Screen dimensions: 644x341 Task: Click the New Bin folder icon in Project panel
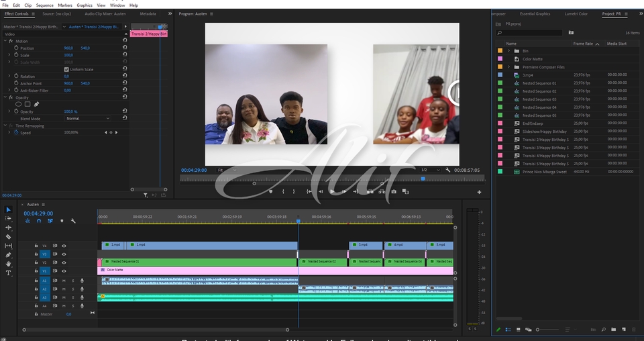[613, 330]
